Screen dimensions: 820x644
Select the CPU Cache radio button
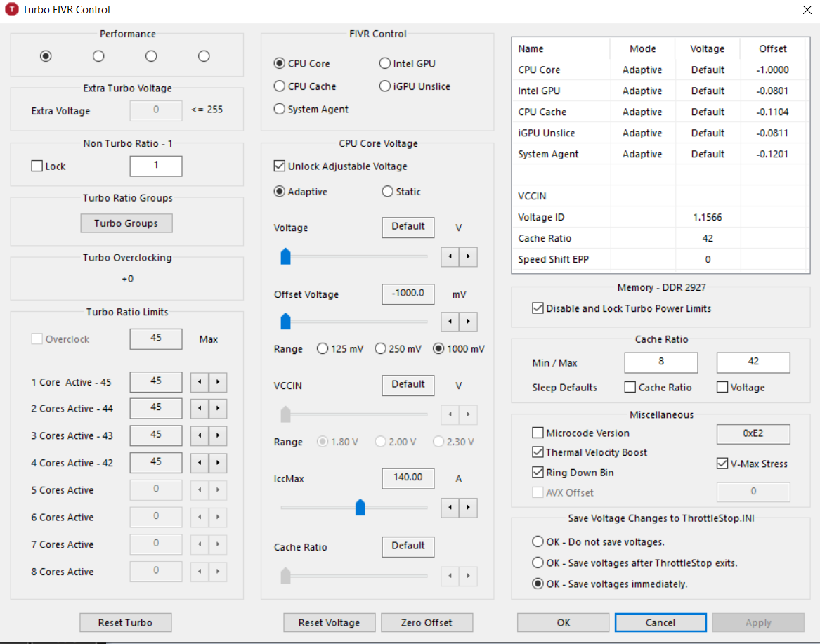pyautogui.click(x=280, y=86)
